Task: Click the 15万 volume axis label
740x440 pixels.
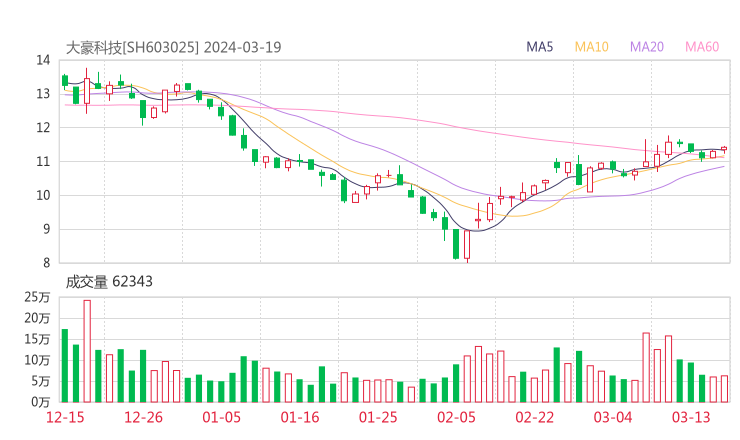Action: (37, 339)
